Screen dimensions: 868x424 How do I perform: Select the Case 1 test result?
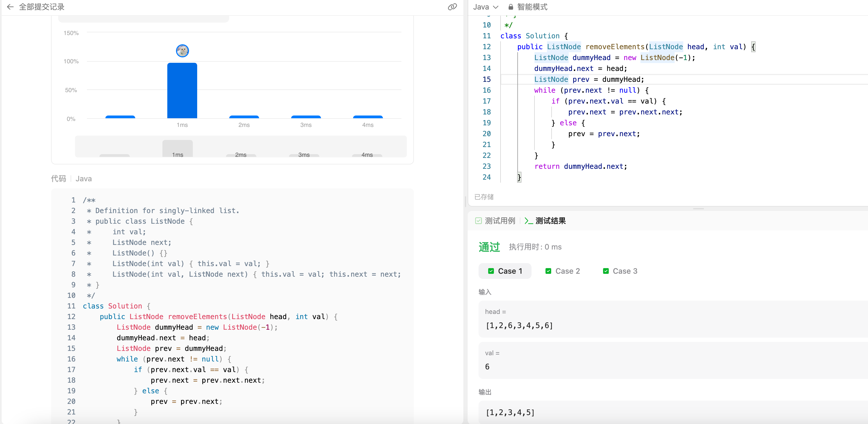(x=505, y=271)
